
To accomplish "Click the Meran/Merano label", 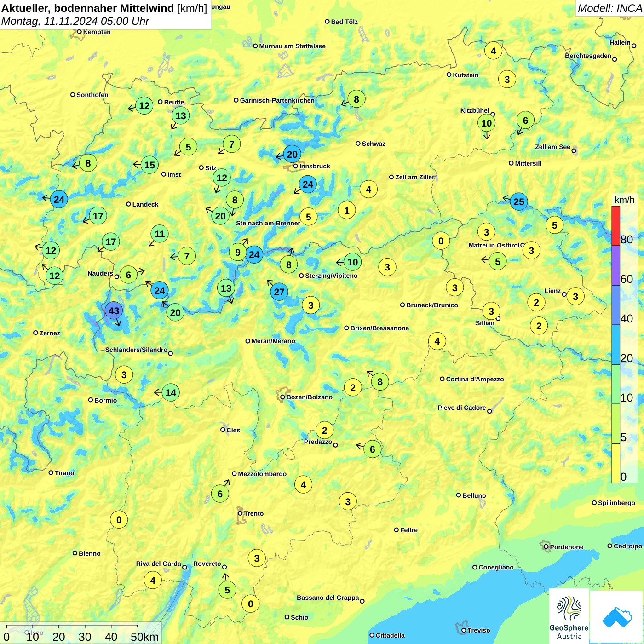I will [273, 341].
